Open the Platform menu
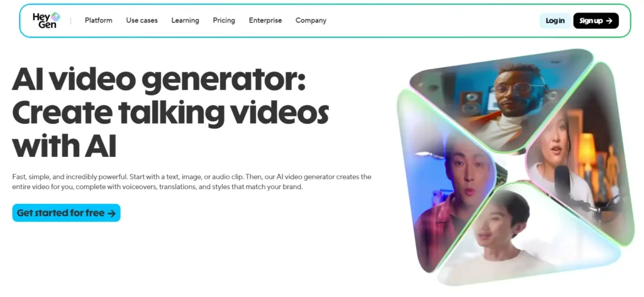644x297 pixels. click(x=99, y=20)
